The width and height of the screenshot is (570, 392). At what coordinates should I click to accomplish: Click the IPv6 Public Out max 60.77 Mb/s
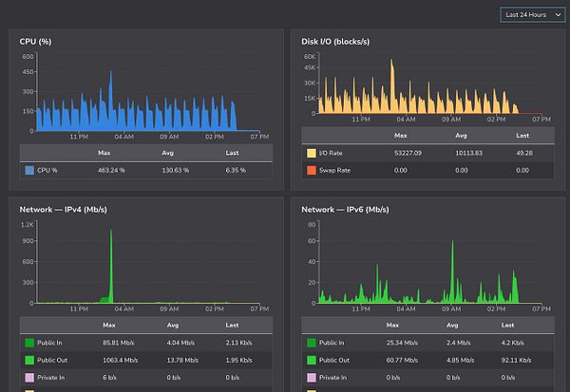click(402, 360)
